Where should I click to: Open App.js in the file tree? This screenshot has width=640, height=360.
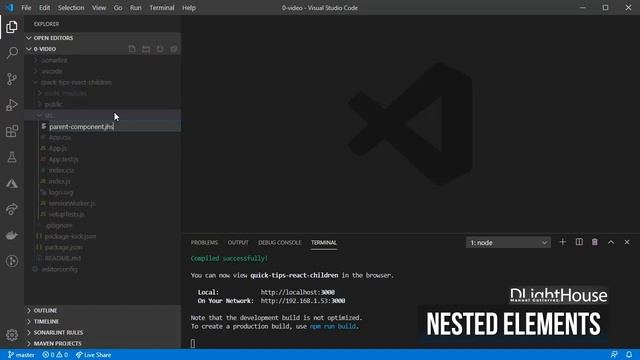click(x=102, y=149)
